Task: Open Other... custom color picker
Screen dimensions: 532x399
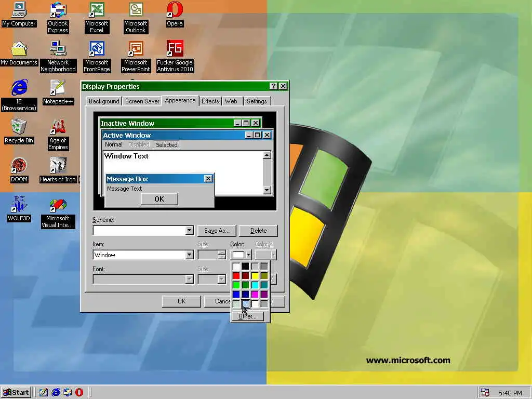Action: coord(247,316)
